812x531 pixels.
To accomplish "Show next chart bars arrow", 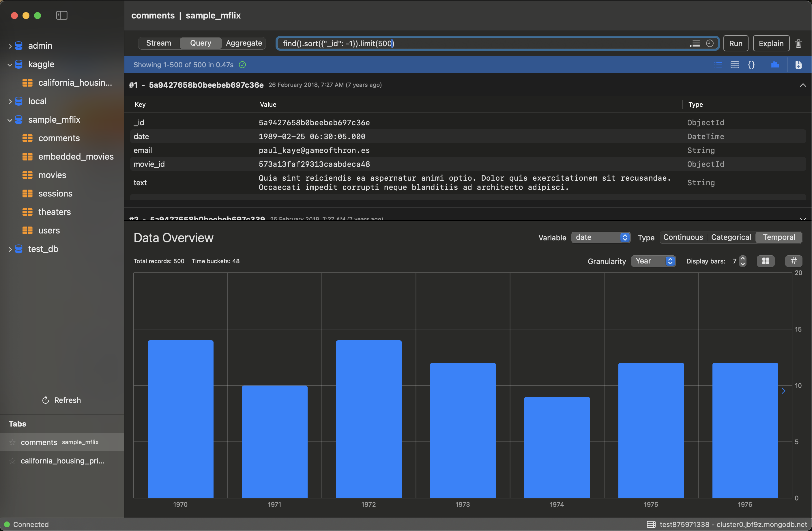I will point(783,391).
